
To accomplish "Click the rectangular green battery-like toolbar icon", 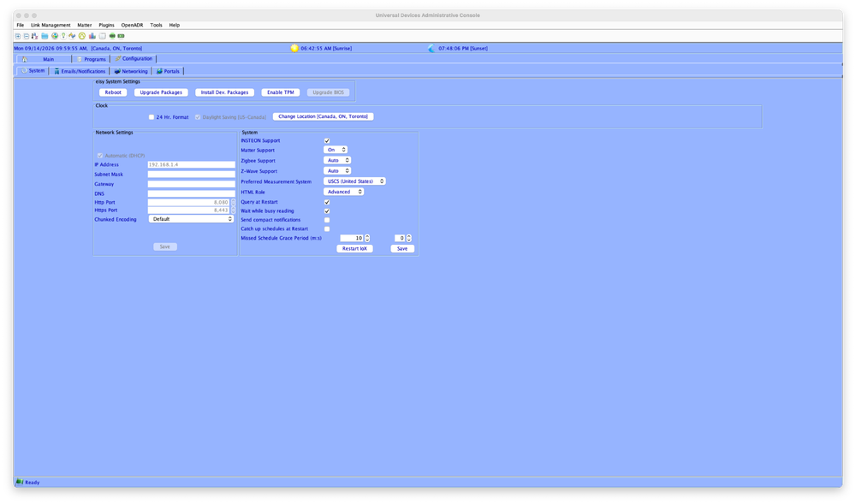I will tap(122, 36).
